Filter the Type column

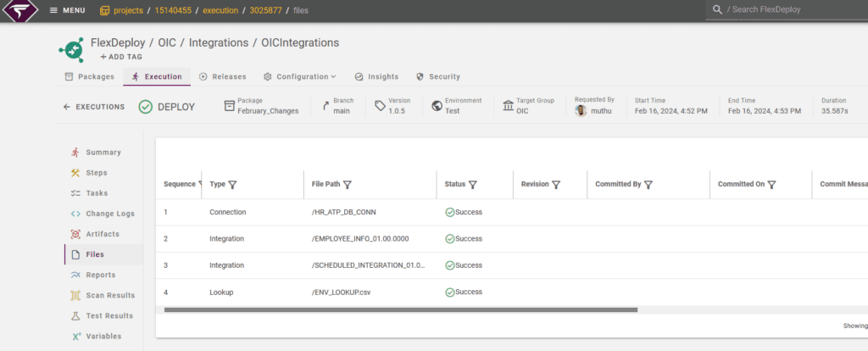coord(232,184)
